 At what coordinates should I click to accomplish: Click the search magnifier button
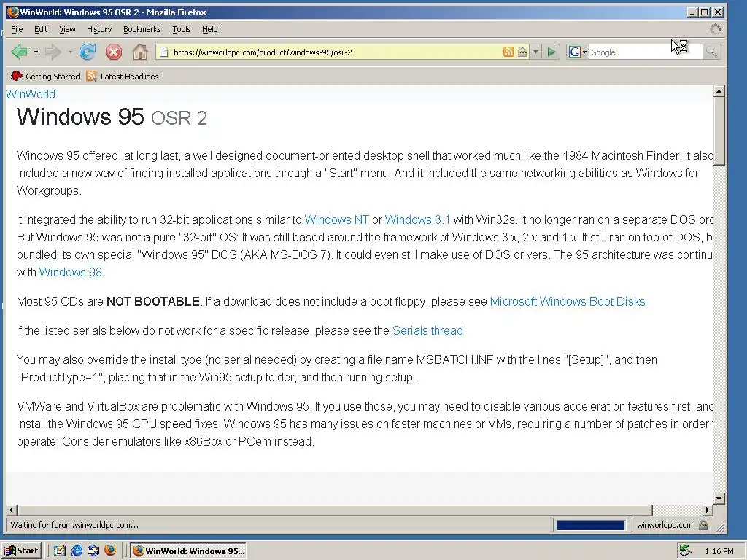711,52
